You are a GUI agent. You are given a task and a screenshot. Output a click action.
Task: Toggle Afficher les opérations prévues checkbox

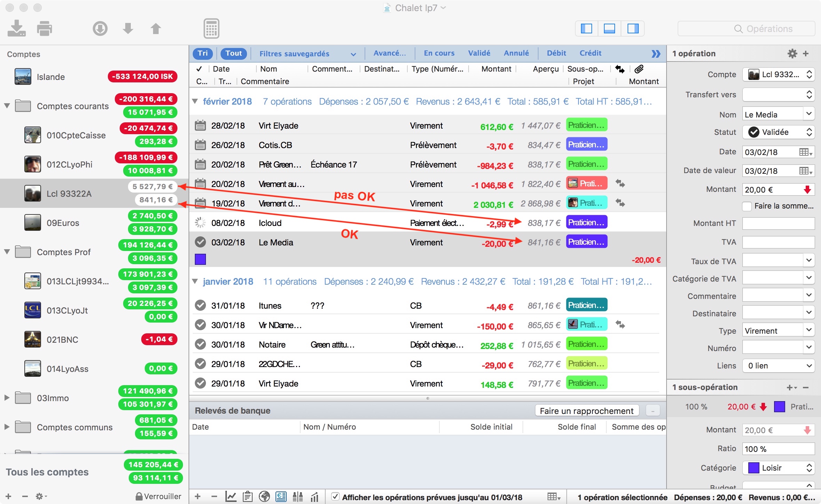pos(335,497)
